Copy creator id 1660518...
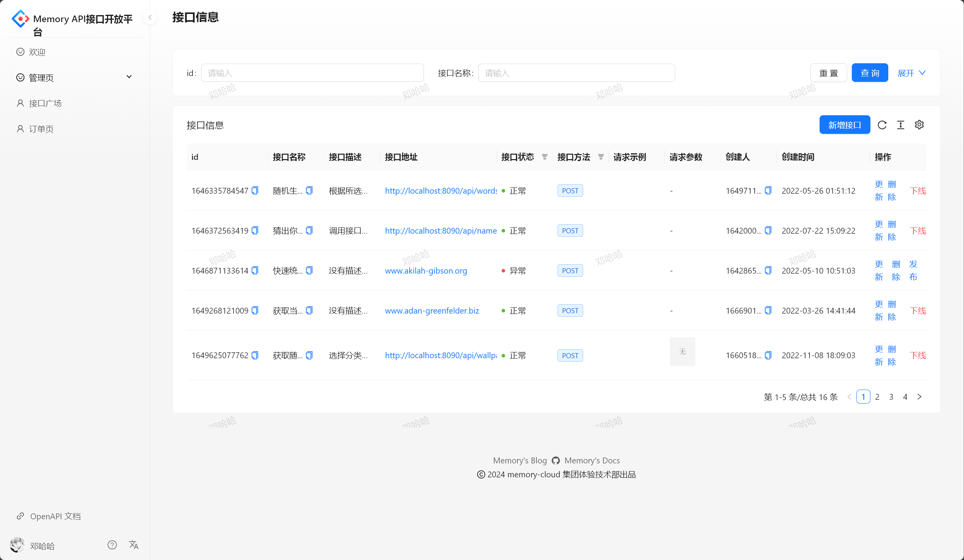Viewport: 964px width, 560px height. tap(768, 355)
